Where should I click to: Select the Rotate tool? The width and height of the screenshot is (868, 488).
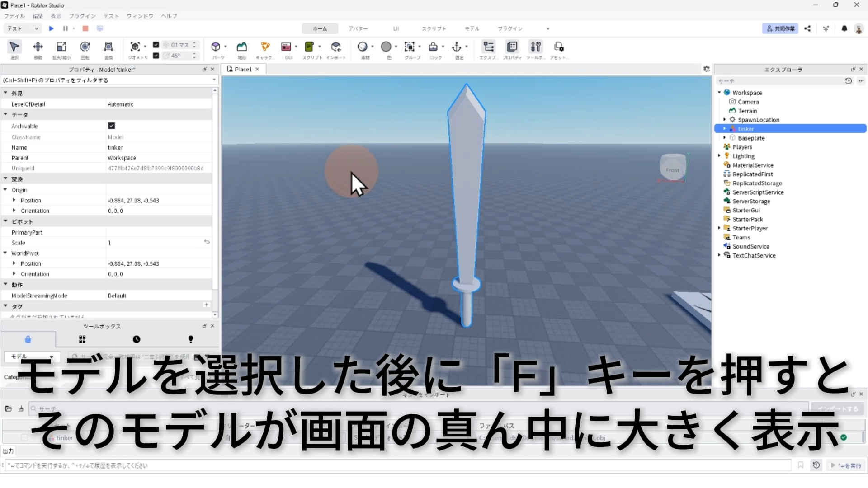click(85, 47)
